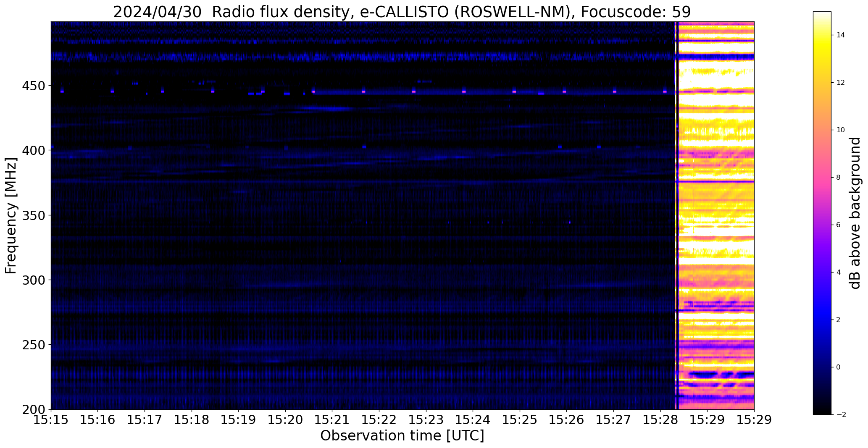Screen dimensions: 868x448
Task: Click the 15:18 time tick label
Action: pyautogui.click(x=192, y=420)
